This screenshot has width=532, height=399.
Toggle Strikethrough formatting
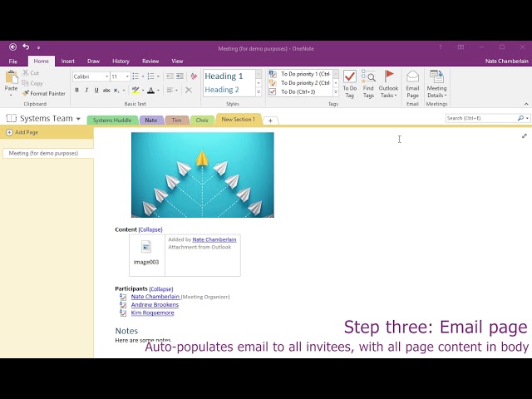coord(106,91)
